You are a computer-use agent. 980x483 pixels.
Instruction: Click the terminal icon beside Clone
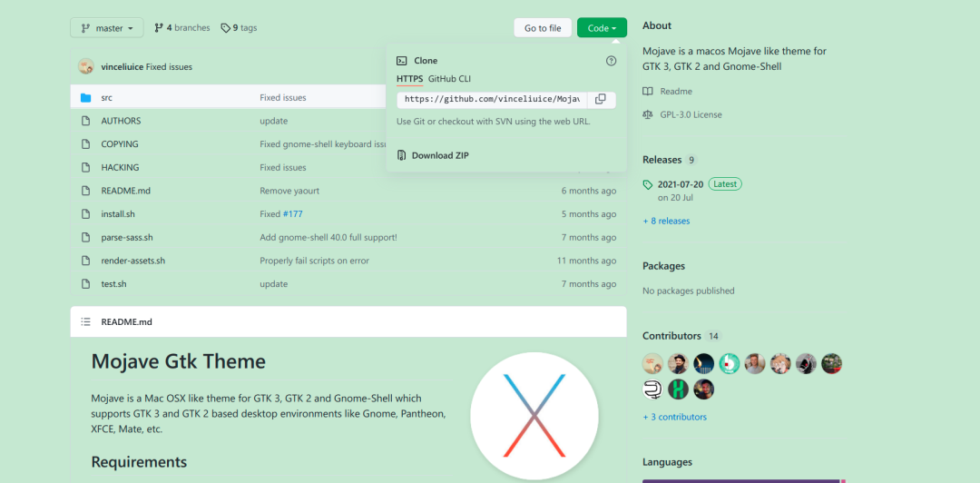(402, 61)
